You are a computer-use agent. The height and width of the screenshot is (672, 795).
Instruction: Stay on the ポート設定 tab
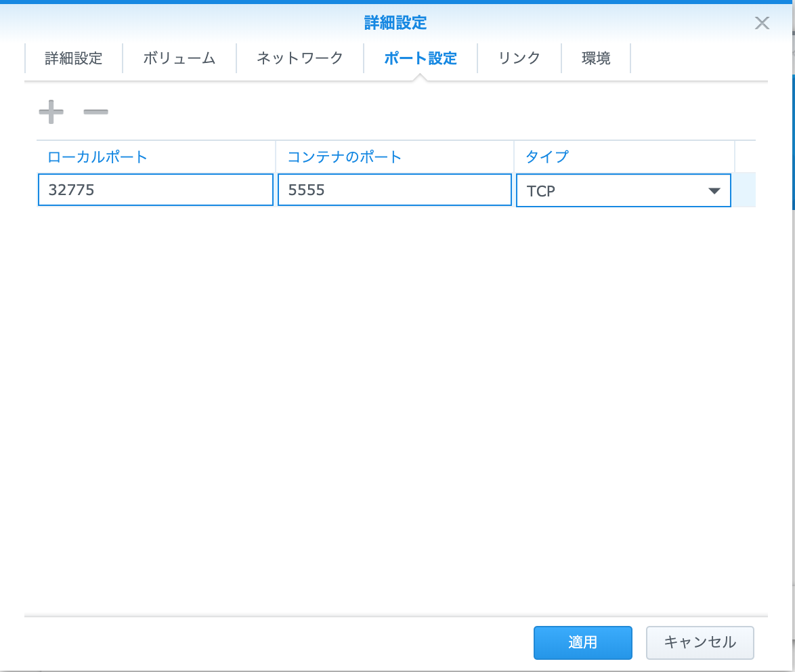[x=420, y=58]
